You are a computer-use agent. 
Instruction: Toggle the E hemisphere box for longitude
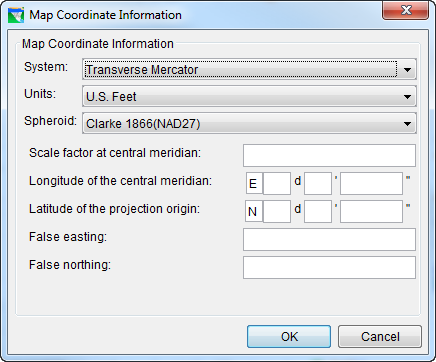click(254, 183)
